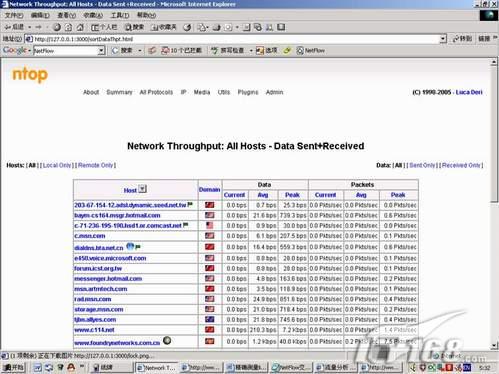The image size is (499, 374).
Task: Open the ntop About menu
Action: click(91, 92)
